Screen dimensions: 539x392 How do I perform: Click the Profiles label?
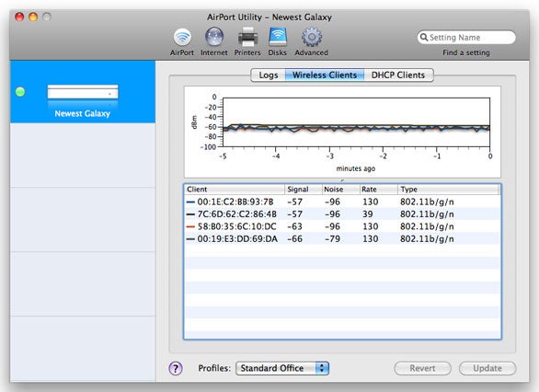(214, 368)
